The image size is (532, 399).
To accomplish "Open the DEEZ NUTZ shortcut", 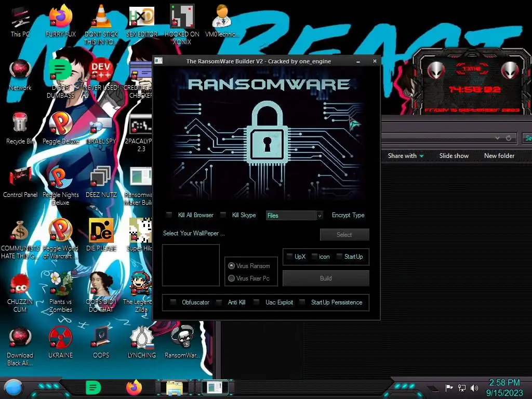I will (101, 182).
